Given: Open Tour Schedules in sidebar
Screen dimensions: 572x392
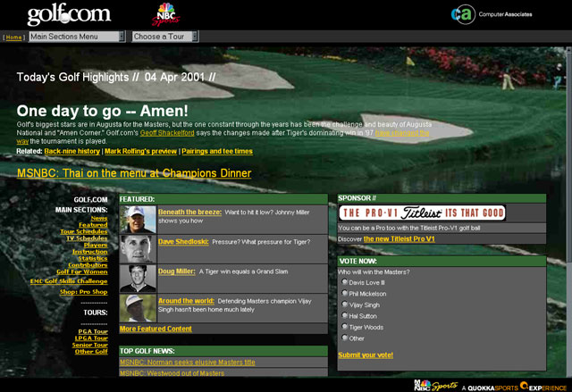Looking at the screenshot, I should click(84, 231).
